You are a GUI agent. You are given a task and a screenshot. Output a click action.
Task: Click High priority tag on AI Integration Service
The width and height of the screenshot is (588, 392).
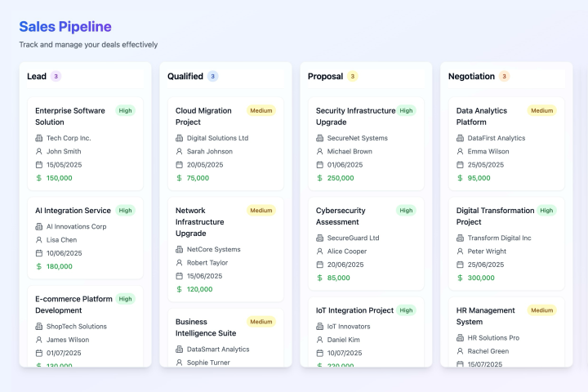pyautogui.click(x=125, y=210)
